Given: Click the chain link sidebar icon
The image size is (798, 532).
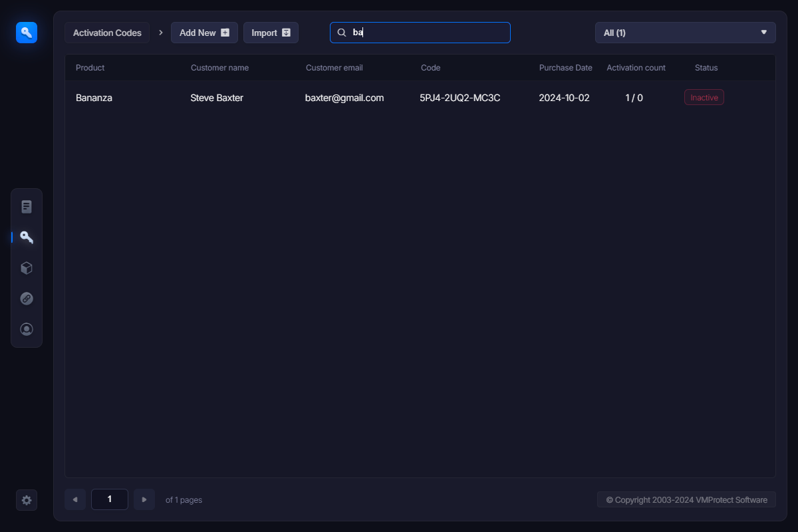Looking at the screenshot, I should pos(27,299).
